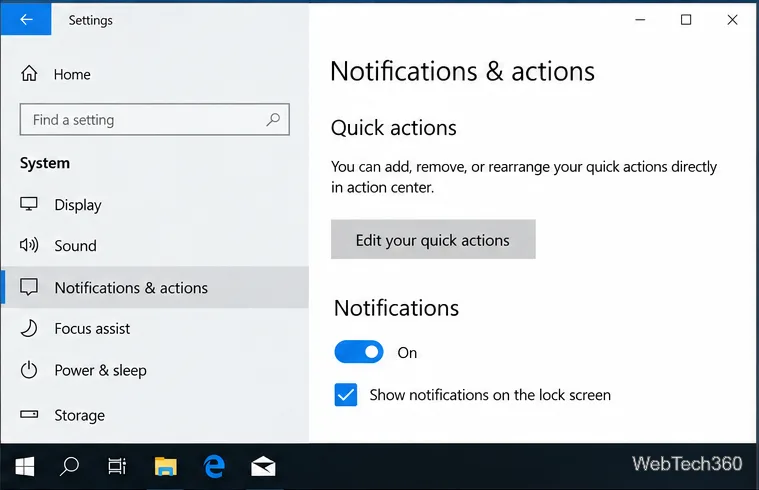Click the Notifications section heading

[396, 308]
